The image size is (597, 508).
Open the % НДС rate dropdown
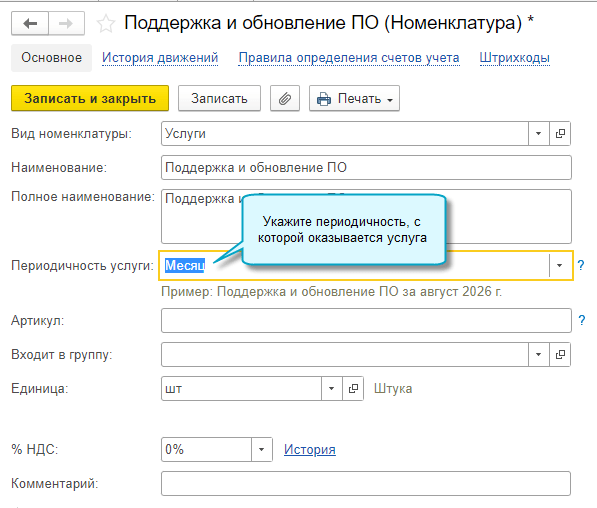pos(262,449)
